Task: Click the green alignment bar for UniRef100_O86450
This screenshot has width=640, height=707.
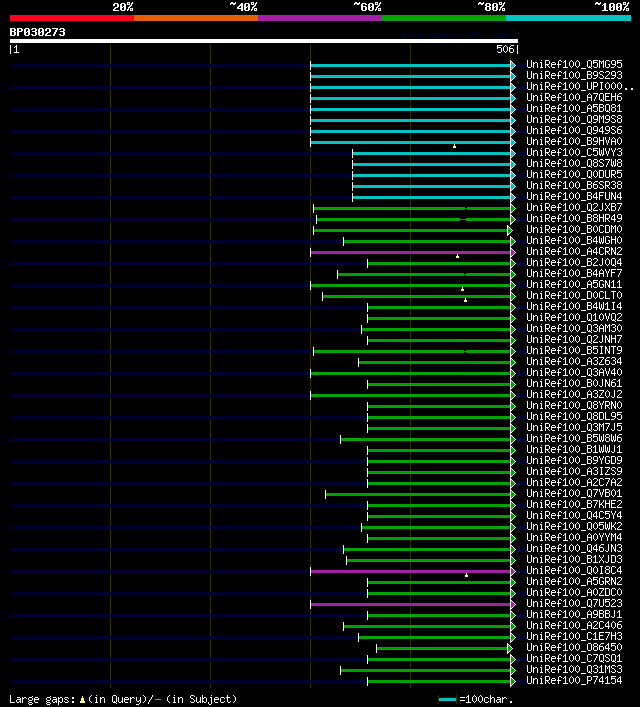Action: (x=442, y=648)
